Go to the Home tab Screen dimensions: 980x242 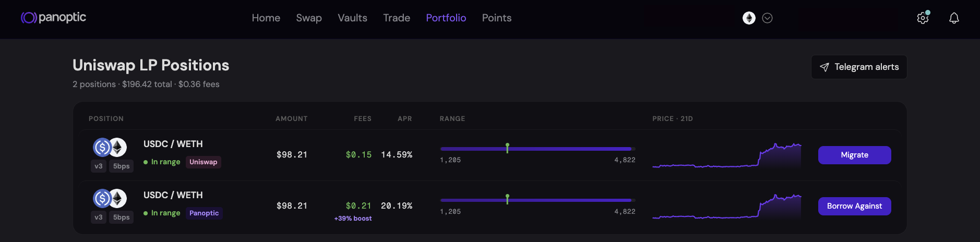pyautogui.click(x=266, y=18)
